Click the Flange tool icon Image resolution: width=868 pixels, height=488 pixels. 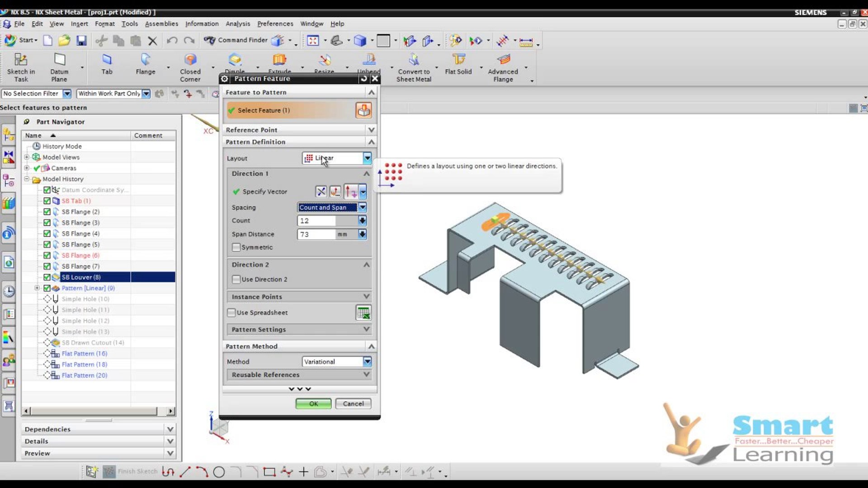coord(145,60)
